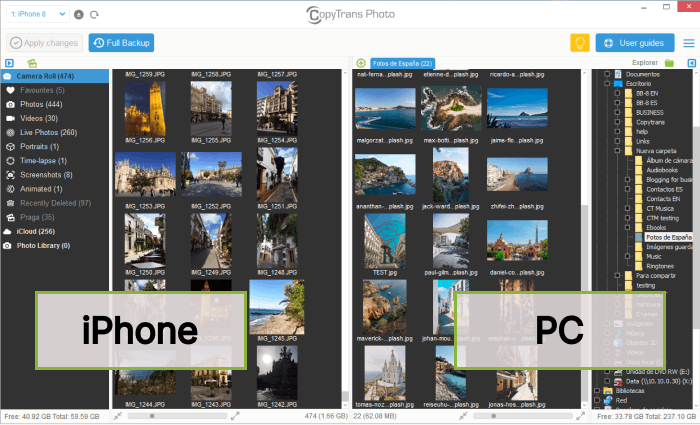The image size is (700, 425).
Task: Click the refresh device icon
Action: 94,15
